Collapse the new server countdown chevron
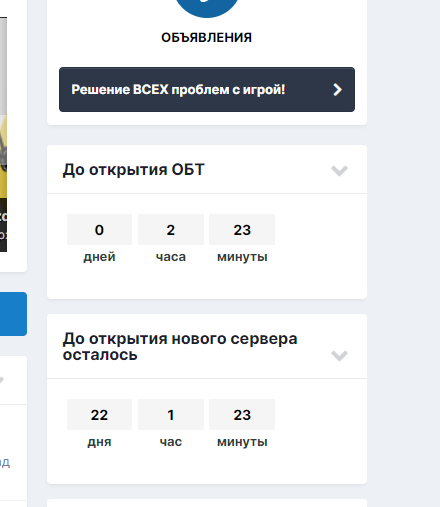Image resolution: width=440 pixels, height=507 pixels. pos(339,355)
